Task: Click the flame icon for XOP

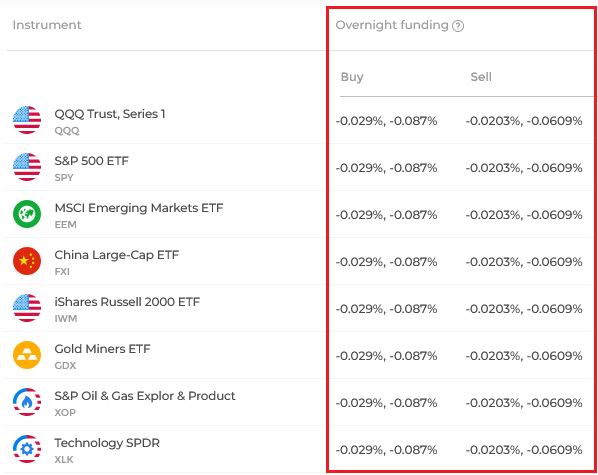Action: coord(27,402)
